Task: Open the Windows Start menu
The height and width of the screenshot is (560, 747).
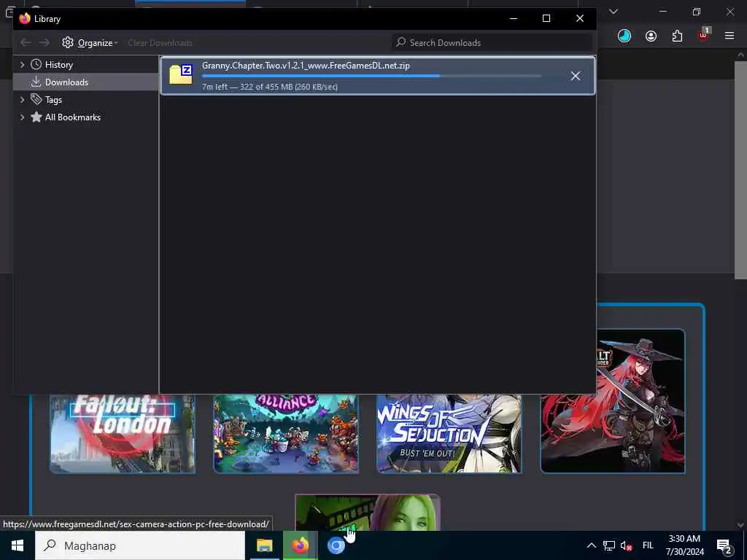Action: [x=18, y=545]
